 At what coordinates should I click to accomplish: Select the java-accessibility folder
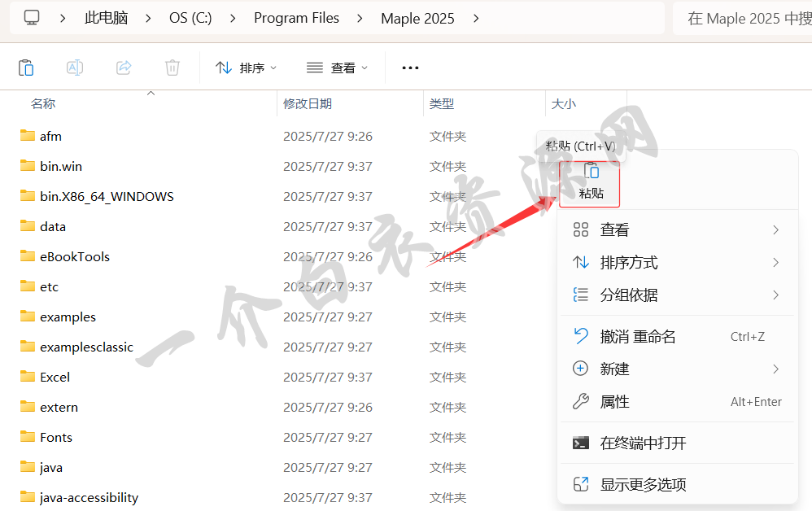(x=89, y=497)
